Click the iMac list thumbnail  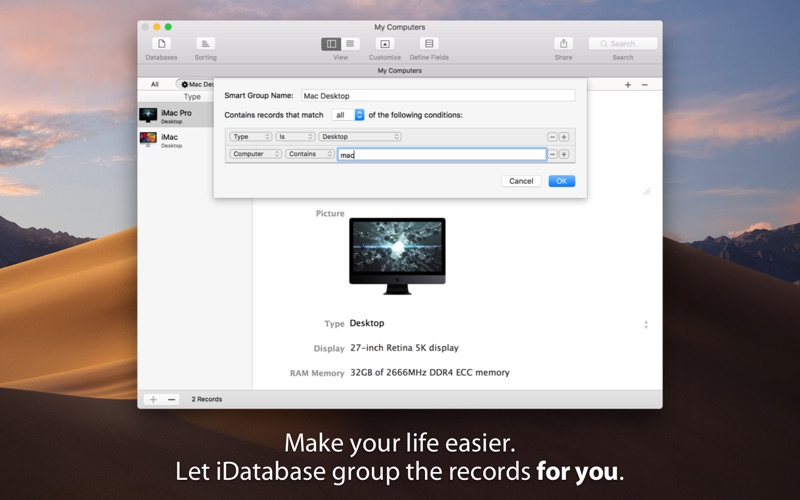[148, 139]
